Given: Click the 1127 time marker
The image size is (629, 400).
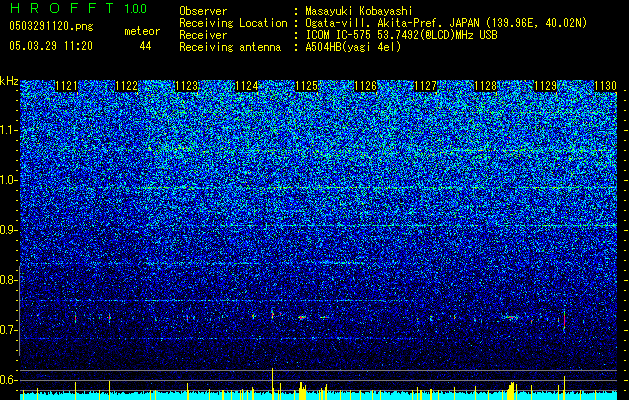Looking at the screenshot, I should [x=425, y=86].
